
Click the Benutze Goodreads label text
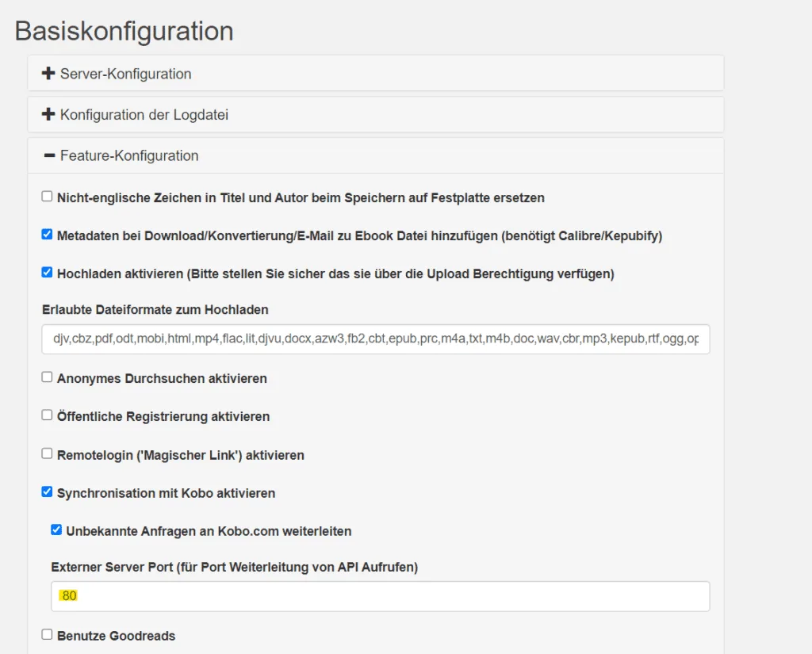pos(117,636)
